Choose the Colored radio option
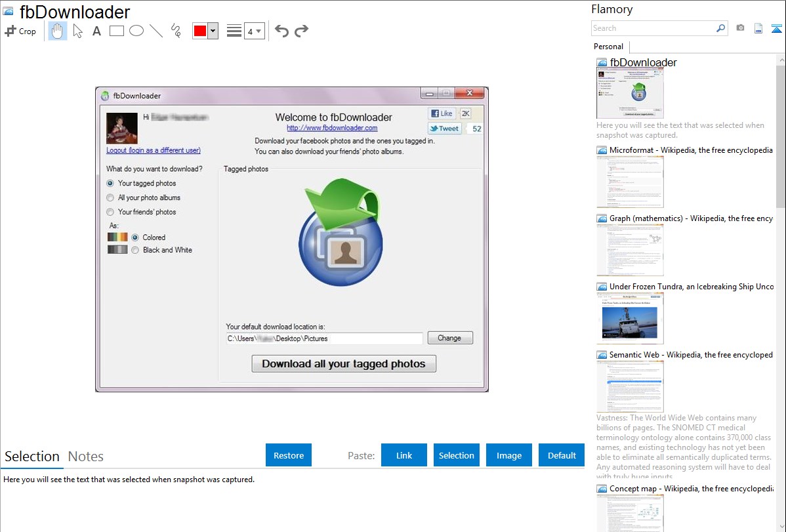Viewport: 786px width, 532px height. point(135,237)
